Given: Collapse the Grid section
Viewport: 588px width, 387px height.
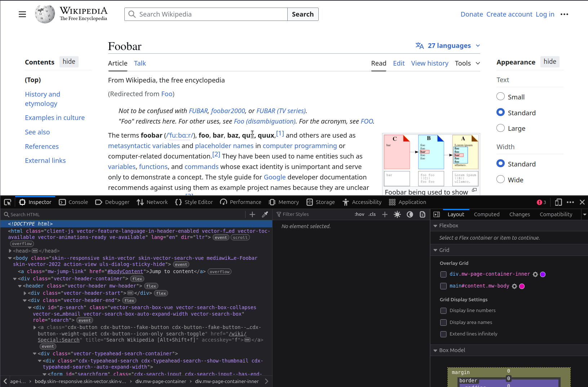Looking at the screenshot, I should click(435, 250).
